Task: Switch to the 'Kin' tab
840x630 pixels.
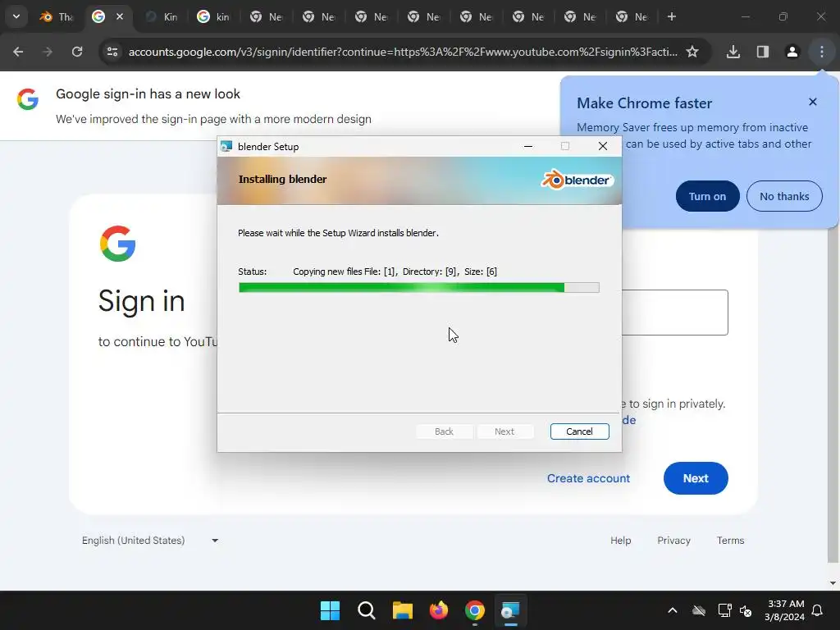Action: pyautogui.click(x=162, y=16)
